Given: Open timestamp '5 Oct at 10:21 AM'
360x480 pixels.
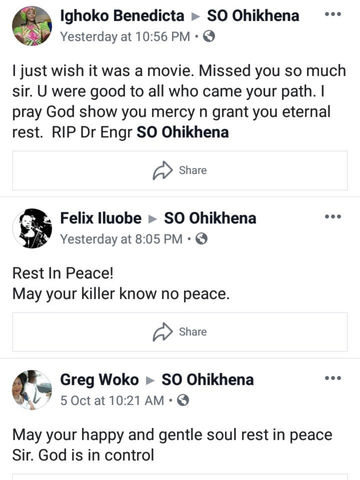Looking at the screenshot, I should [x=112, y=400].
